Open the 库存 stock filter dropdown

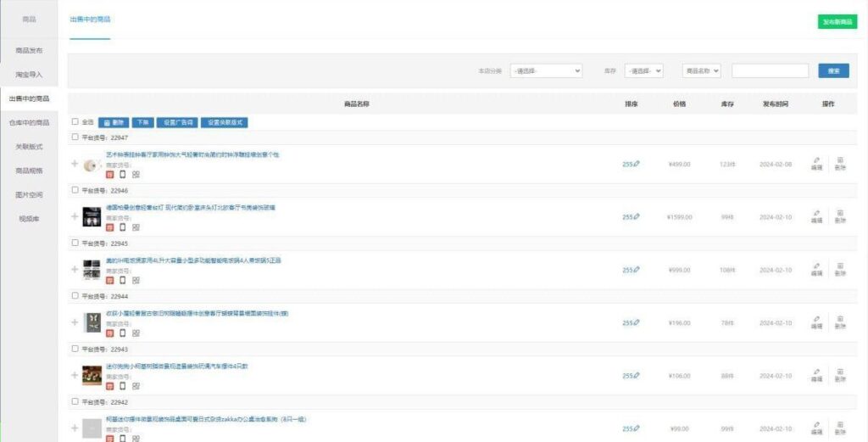pyautogui.click(x=643, y=71)
